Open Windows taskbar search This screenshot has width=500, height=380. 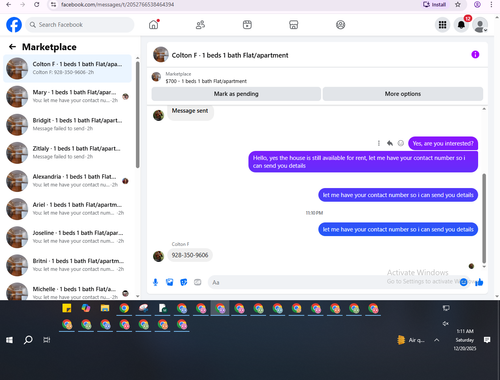point(28,340)
